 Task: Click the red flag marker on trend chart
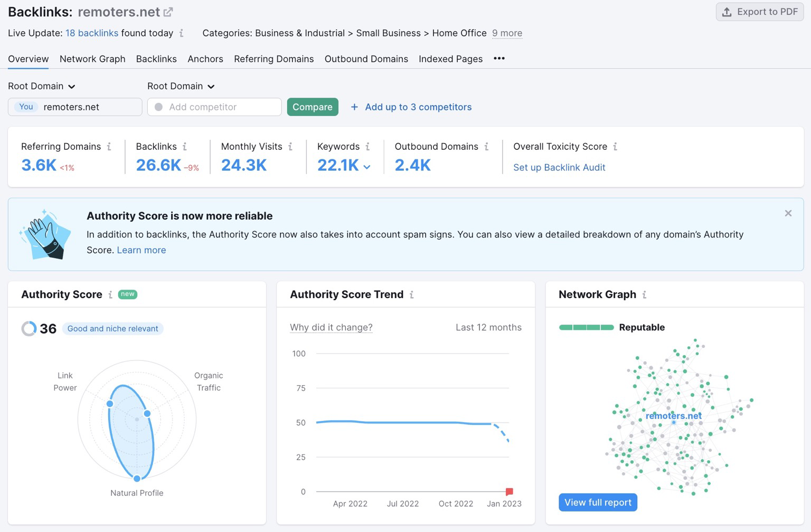click(x=509, y=491)
